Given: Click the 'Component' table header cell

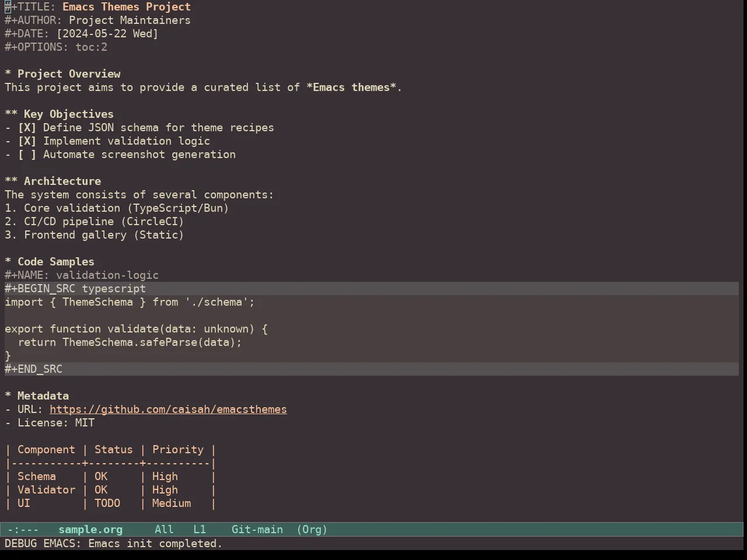Looking at the screenshot, I should click(46, 450).
